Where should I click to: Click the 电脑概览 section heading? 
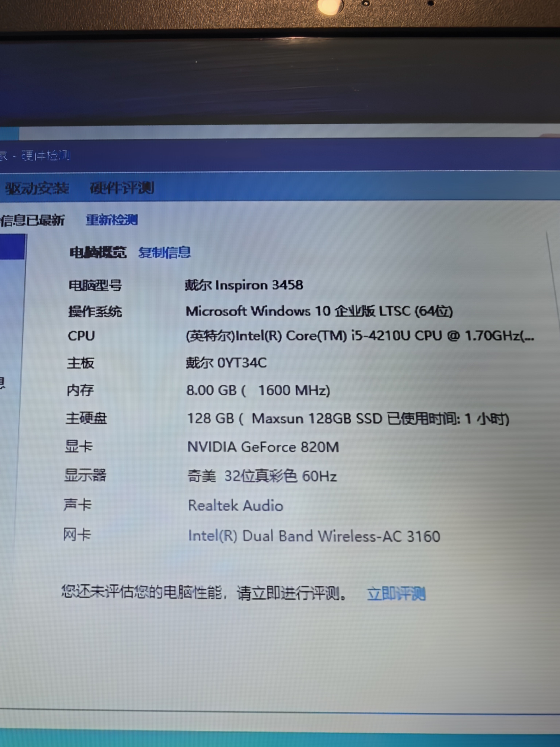98,252
